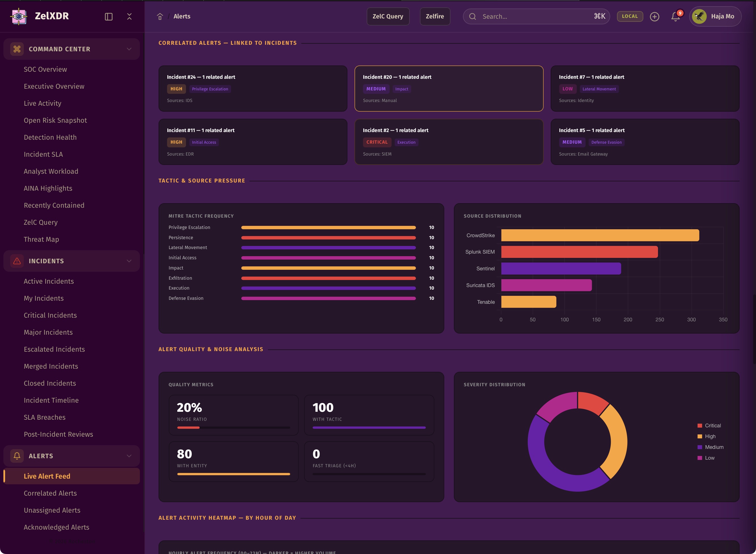Click the Zelfire button

click(435, 16)
